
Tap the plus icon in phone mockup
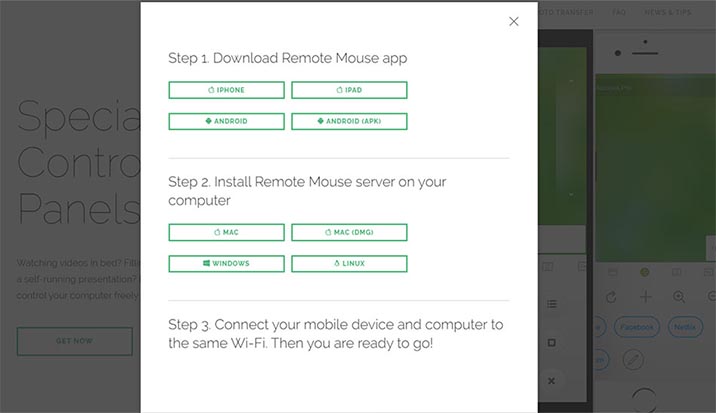click(645, 297)
